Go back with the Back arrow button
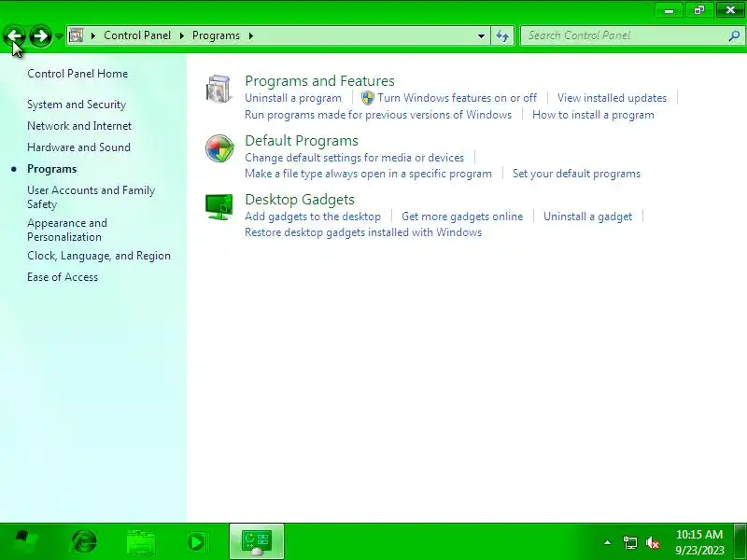This screenshot has height=560, width=747. (15, 35)
